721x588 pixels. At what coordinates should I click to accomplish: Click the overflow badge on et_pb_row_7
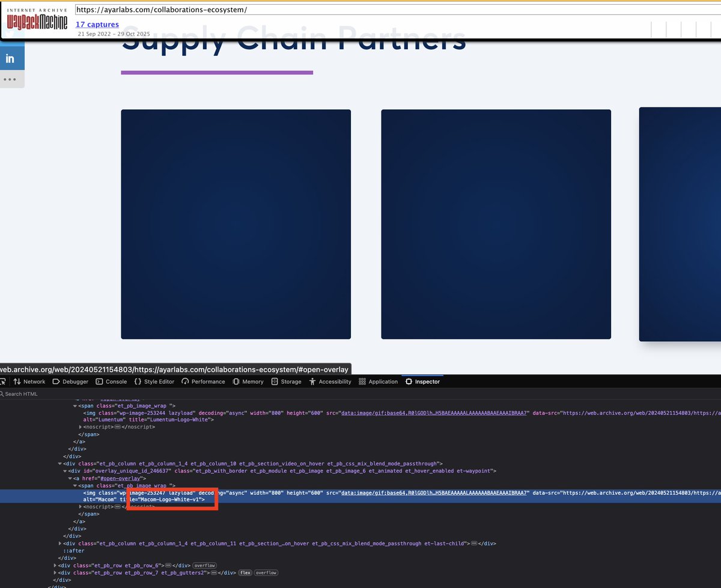(266, 573)
